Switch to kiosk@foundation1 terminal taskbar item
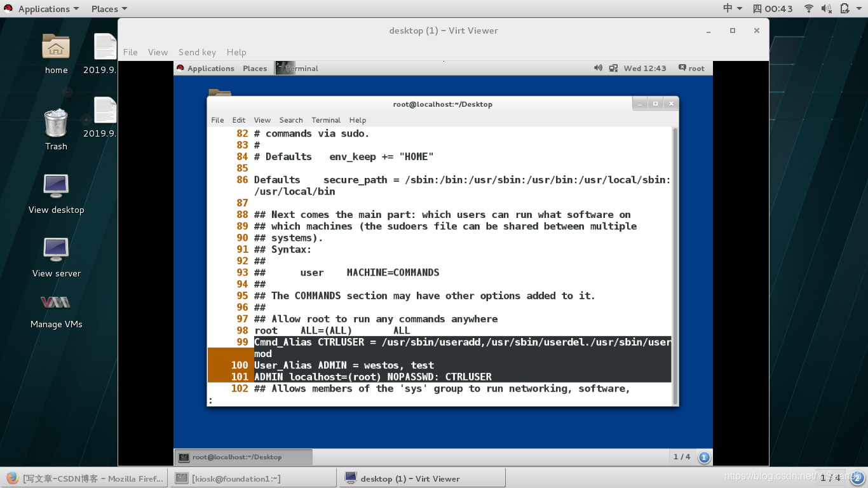868x488 pixels. point(252,478)
